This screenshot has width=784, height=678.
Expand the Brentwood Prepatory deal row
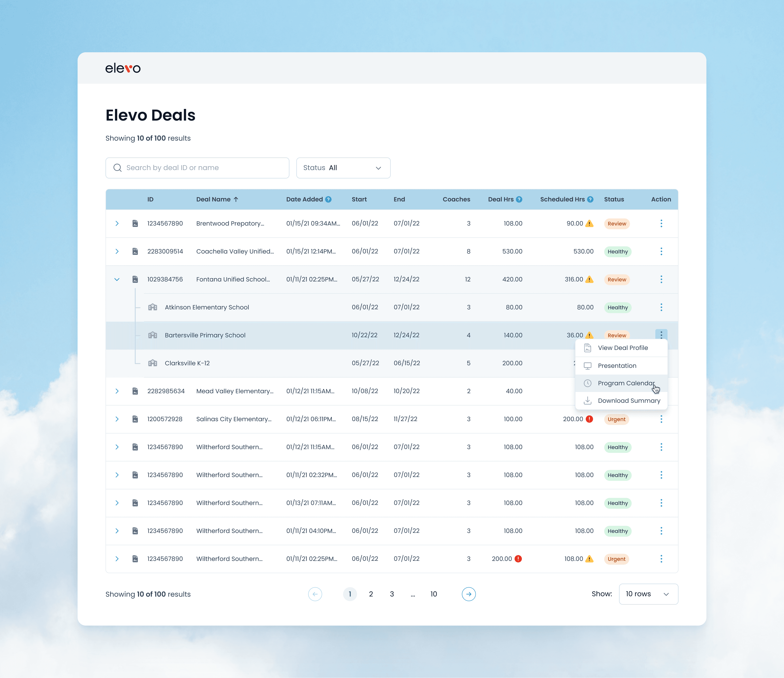point(117,224)
